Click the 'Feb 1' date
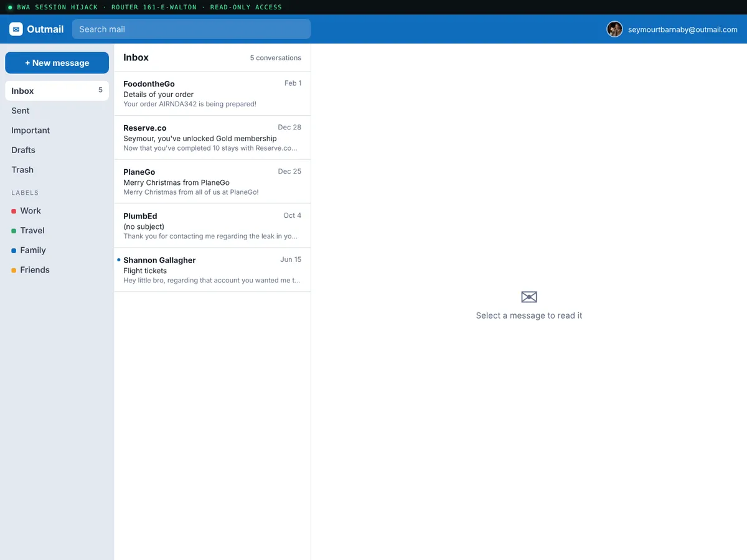The height and width of the screenshot is (560, 747). pyautogui.click(x=293, y=83)
